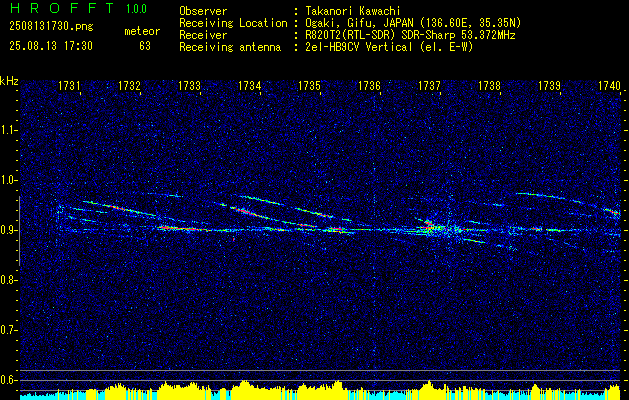Viewport: 629px width, 400px height.
Task: Click the 1740 time marker
Action: point(609,85)
